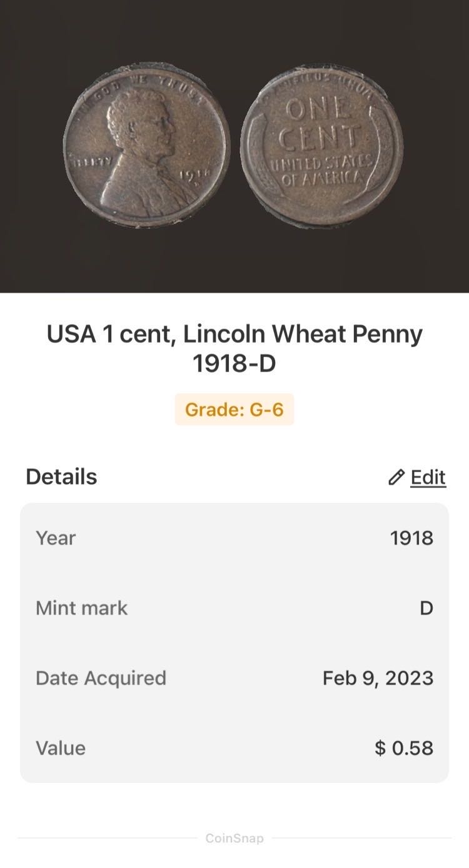Tap the Date Acquired label
Image resolution: width=469 pixels, height=868 pixels.
(101, 678)
